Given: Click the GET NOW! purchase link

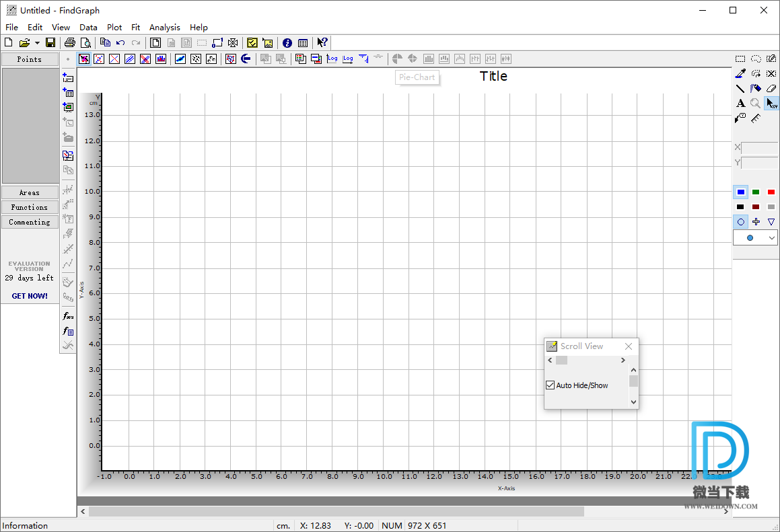Looking at the screenshot, I should click(30, 296).
